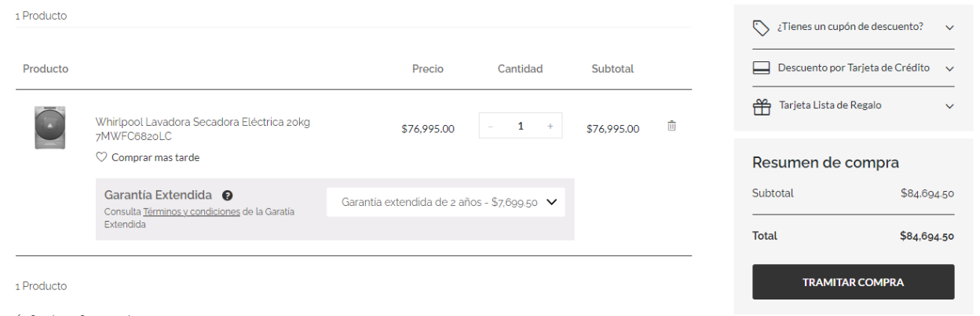Image resolution: width=980 pixels, height=316 pixels.
Task: Click the quantity input field
Action: [x=520, y=126]
